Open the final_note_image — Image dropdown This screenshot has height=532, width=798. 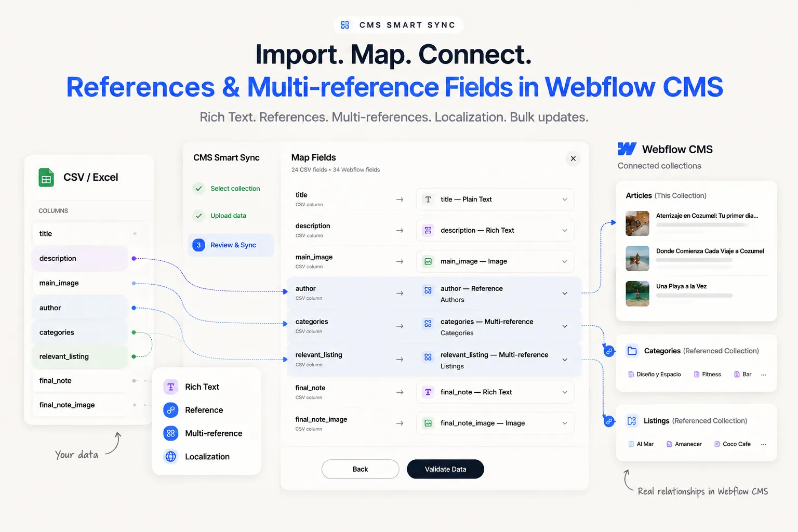(x=495, y=423)
